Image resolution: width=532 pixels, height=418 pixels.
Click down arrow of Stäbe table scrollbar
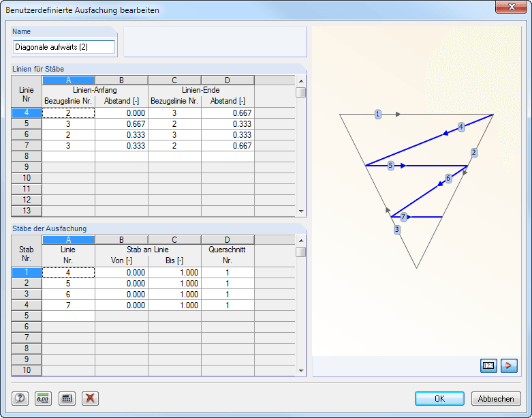(x=301, y=371)
